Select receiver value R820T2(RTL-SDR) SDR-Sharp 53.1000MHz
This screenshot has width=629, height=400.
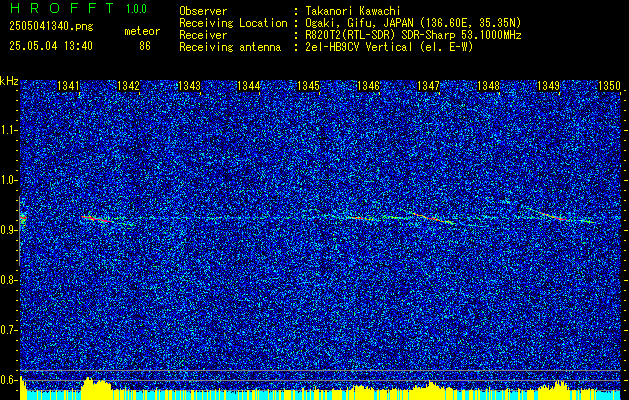pyautogui.click(x=413, y=35)
